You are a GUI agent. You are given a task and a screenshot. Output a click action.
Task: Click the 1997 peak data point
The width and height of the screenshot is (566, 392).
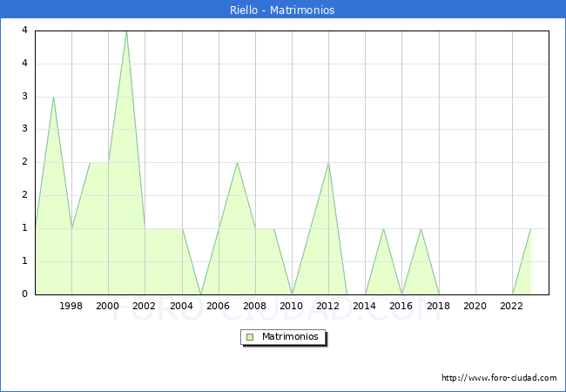(x=53, y=97)
